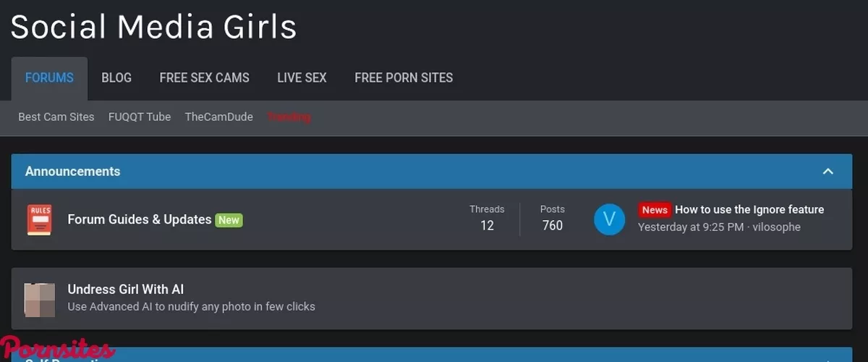Go to the Live Sex tab

tap(302, 78)
